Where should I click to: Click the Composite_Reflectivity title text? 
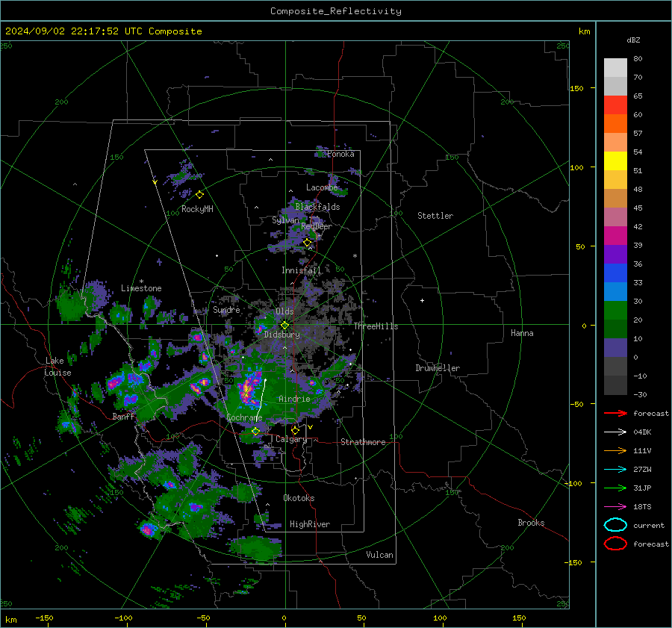335,11
